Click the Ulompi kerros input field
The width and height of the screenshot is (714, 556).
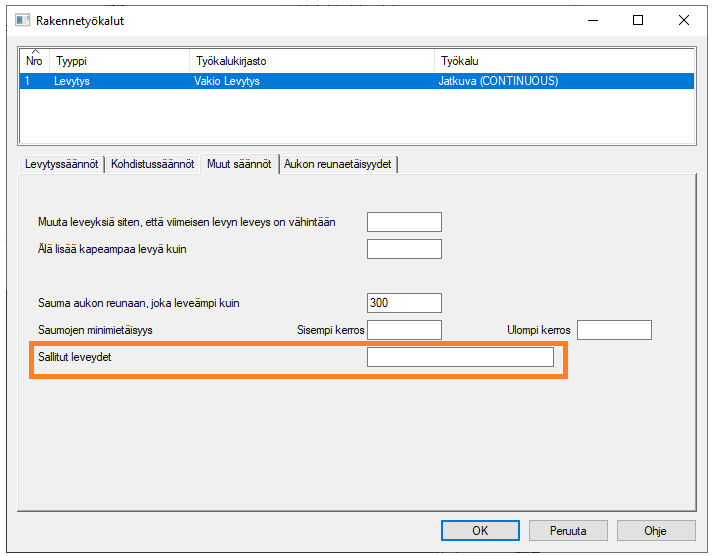614,330
